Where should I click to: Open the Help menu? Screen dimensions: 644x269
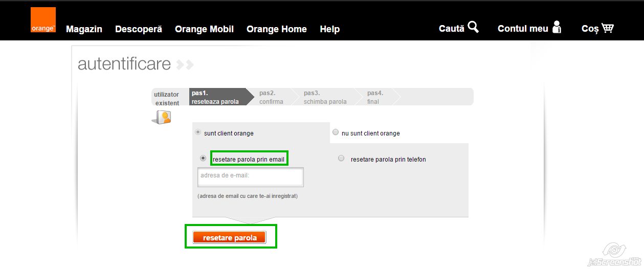(x=330, y=29)
